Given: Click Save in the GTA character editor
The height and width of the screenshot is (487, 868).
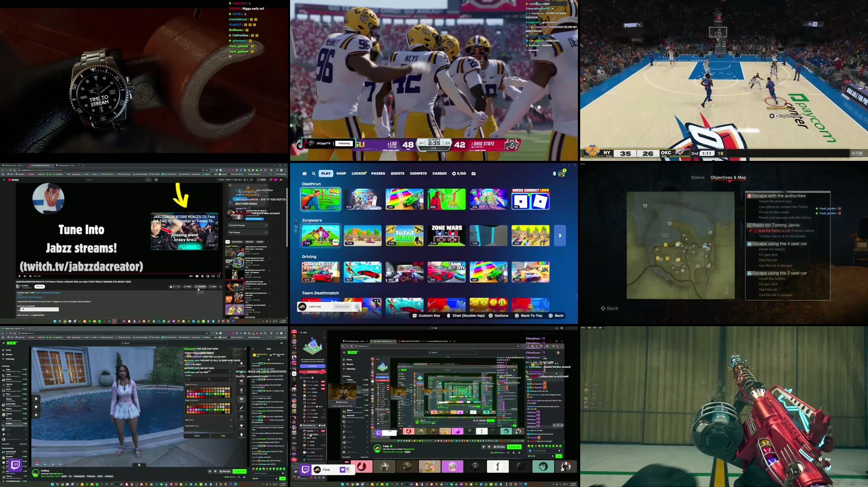Looking at the screenshot, I should point(223,436).
